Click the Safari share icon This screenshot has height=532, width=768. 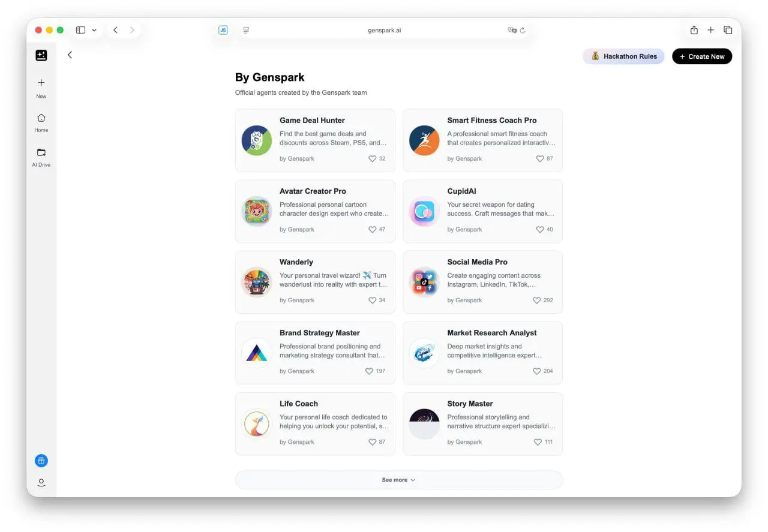coord(694,30)
